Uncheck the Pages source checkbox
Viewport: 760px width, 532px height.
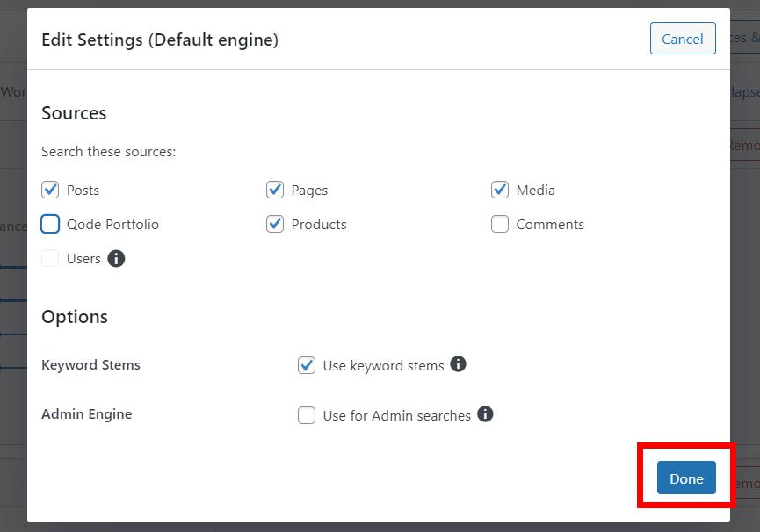pyautogui.click(x=275, y=190)
